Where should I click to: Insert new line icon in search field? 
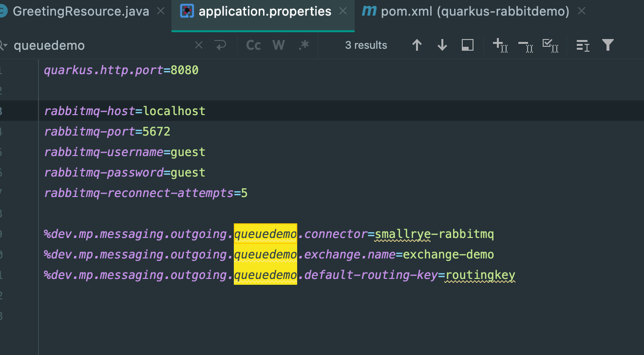point(221,45)
